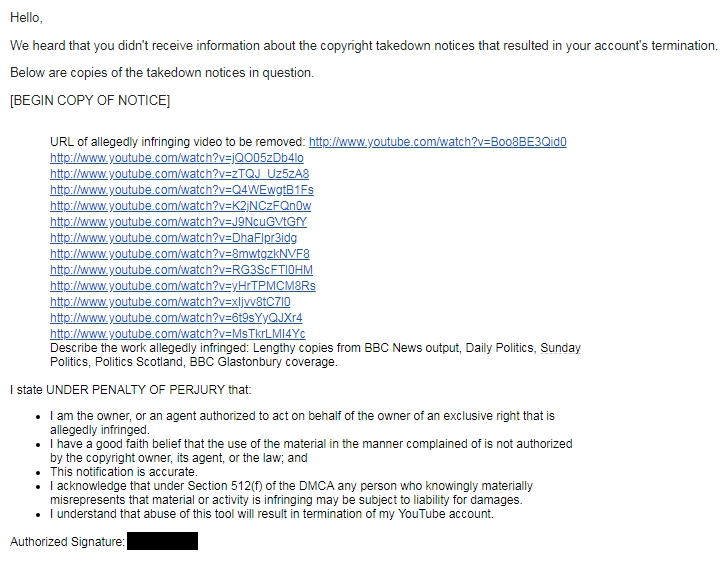Visit the J9NcuGVtGfY YouTube link
This screenshot has width=722, height=561.
point(179,222)
